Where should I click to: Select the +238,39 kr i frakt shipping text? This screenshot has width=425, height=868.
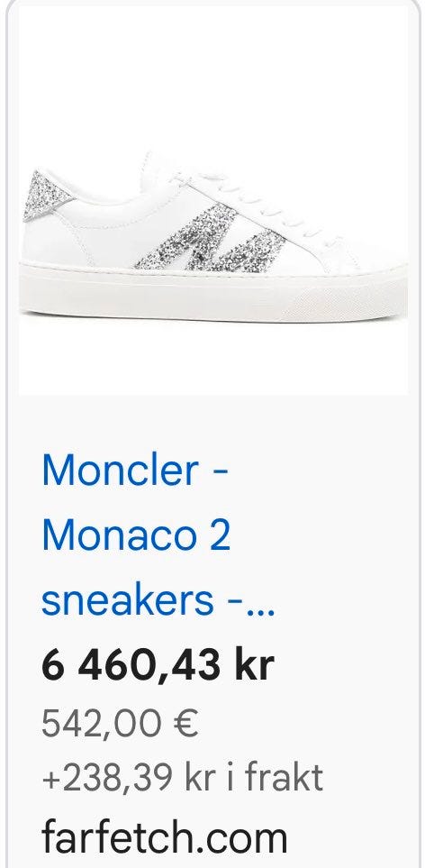[183, 777]
